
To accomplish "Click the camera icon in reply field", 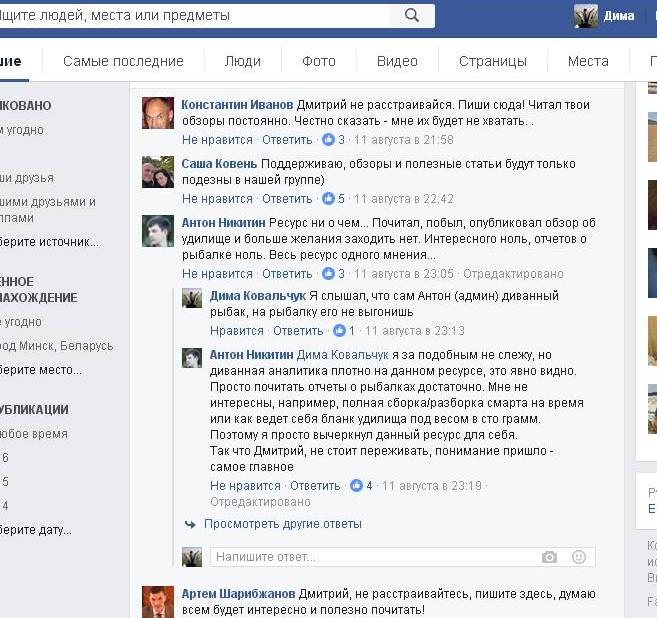I will 548,557.
